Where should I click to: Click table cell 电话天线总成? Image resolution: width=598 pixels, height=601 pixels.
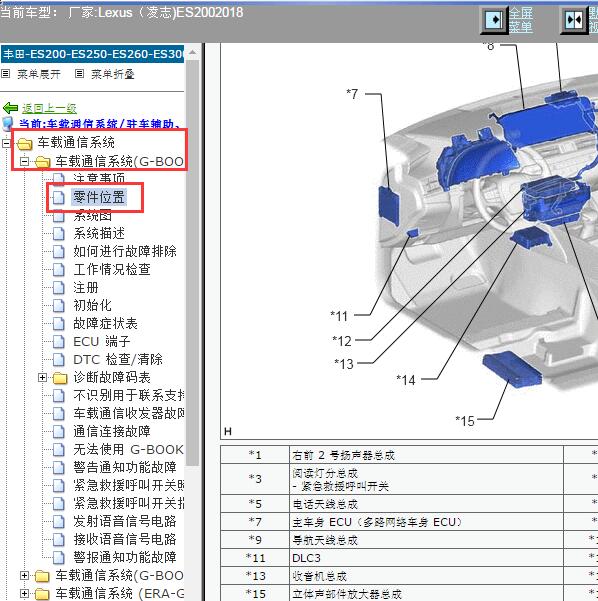[x=426, y=504]
